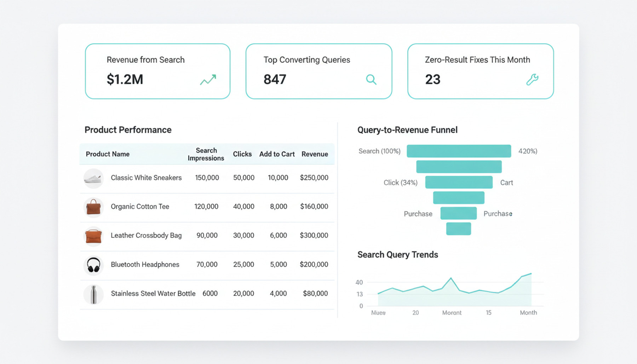
Task: Click the Click (34%) funnel bar
Action: point(459,182)
